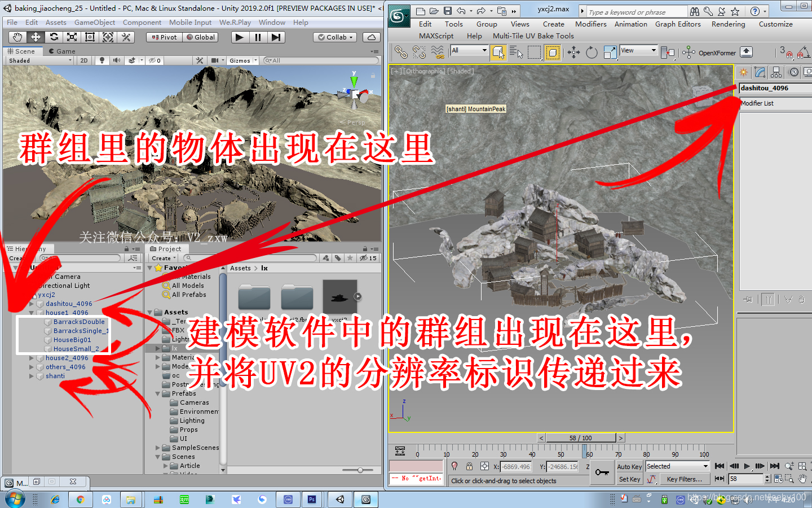Viewport: 812px width, 508px height.
Task: Click the Set Key button in 3ds Max
Action: point(629,479)
